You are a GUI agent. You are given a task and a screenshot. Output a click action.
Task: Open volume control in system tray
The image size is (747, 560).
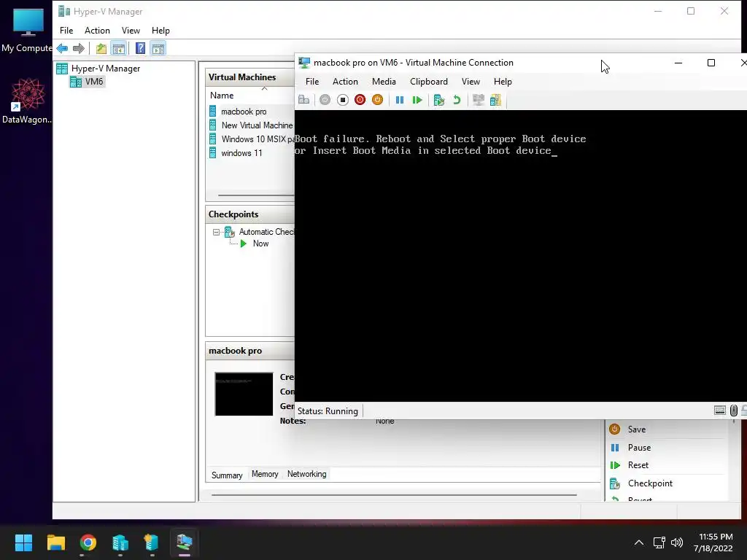pos(677,542)
